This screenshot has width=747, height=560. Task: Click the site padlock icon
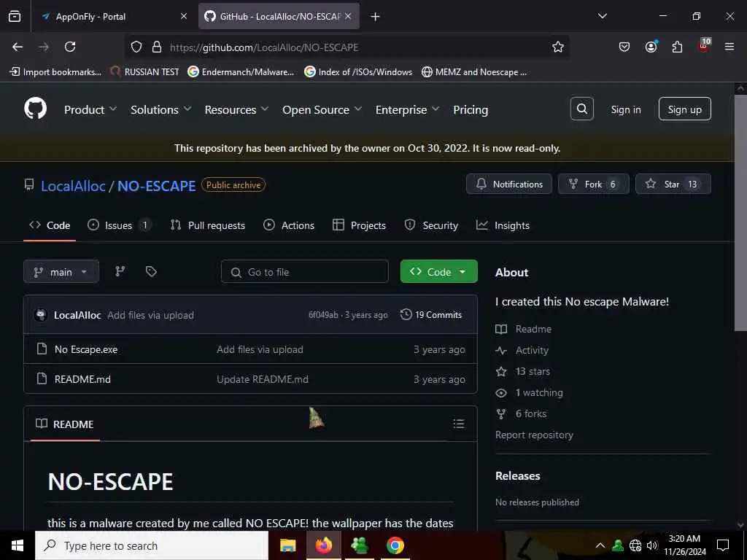pos(157,47)
